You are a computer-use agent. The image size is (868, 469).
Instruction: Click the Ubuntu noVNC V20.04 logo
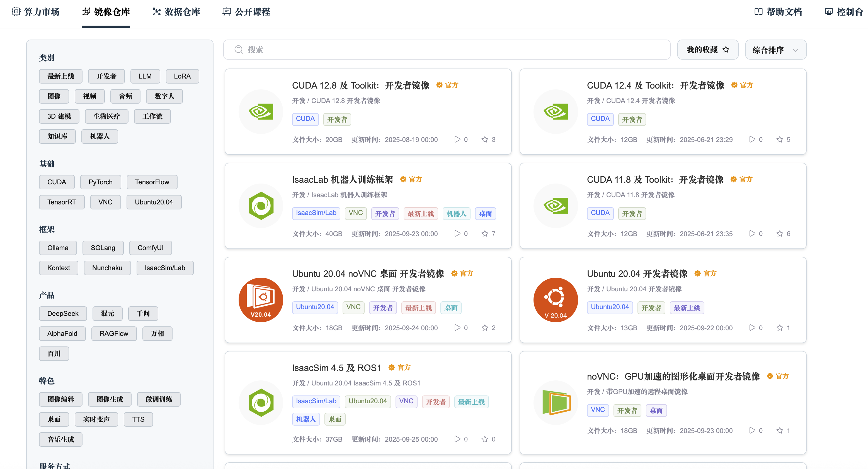[261, 300]
